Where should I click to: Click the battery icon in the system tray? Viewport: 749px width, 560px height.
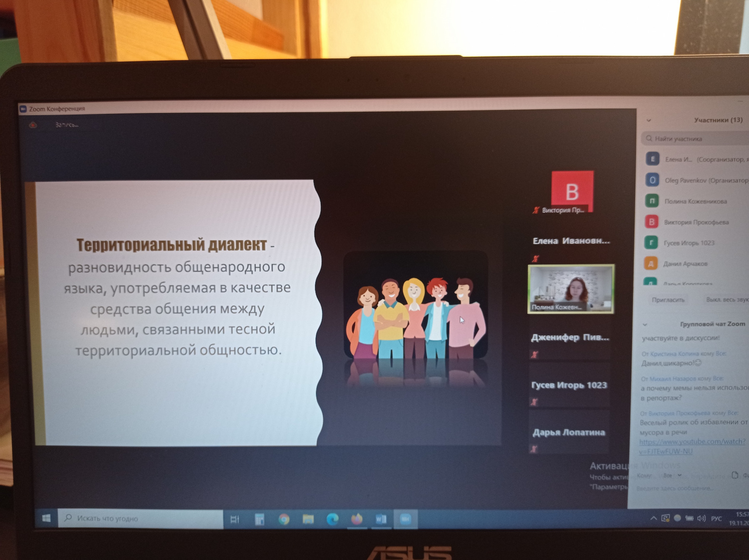(x=689, y=518)
